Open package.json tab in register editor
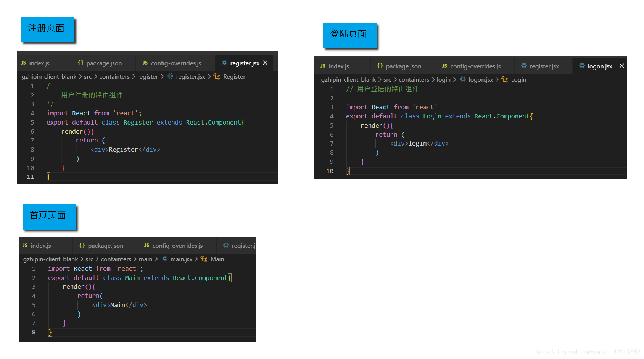644x359 pixels. coord(103,63)
